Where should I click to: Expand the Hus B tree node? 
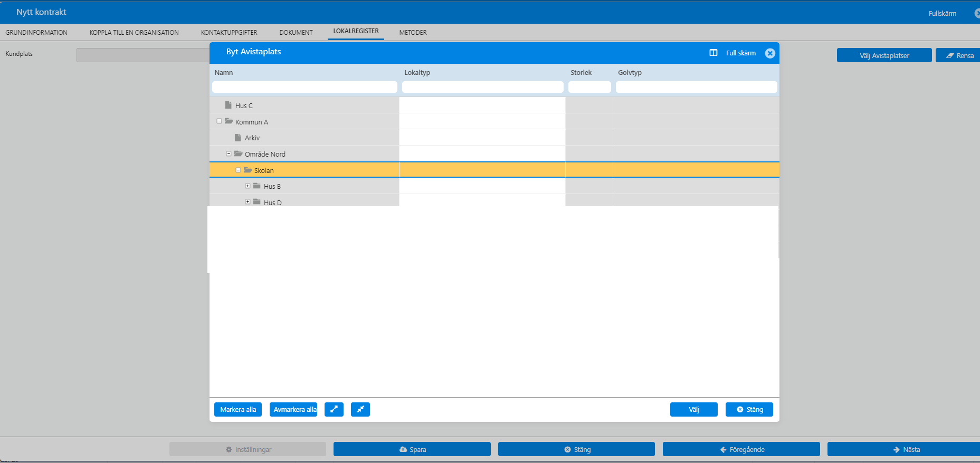pyautogui.click(x=248, y=186)
